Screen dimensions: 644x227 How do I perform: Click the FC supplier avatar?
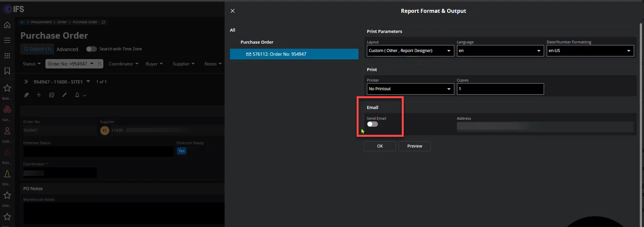pyautogui.click(x=105, y=130)
